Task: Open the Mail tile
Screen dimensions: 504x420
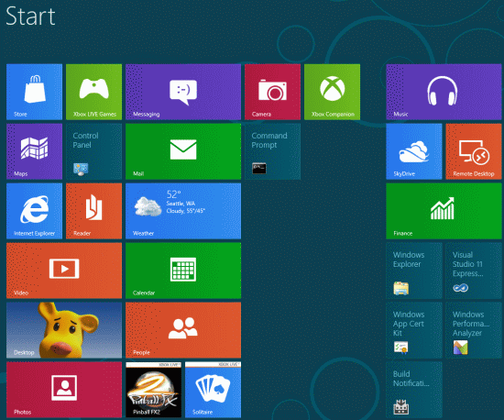Action: 183,151
